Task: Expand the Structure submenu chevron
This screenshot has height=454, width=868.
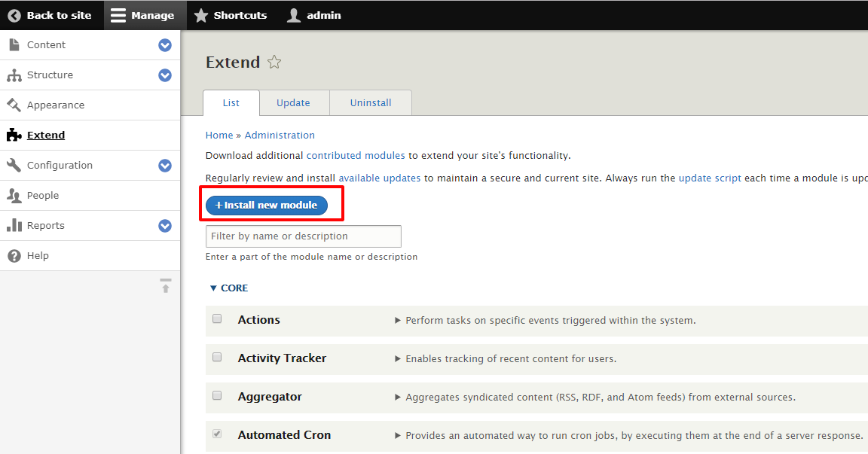Action: tap(165, 75)
